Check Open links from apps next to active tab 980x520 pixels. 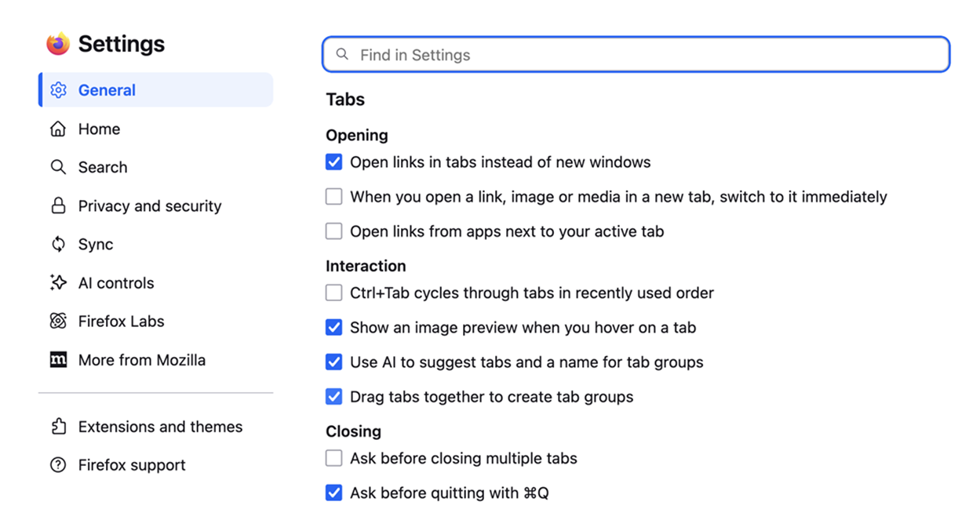coord(334,231)
